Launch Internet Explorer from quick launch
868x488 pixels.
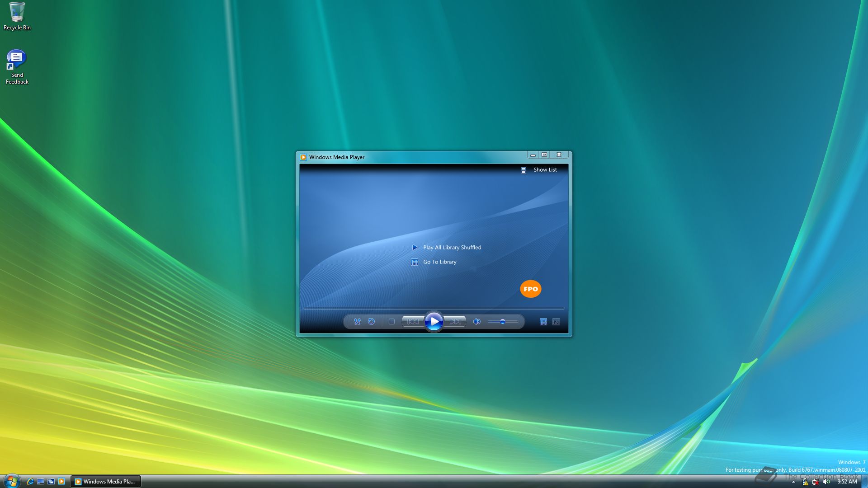pos(30,482)
